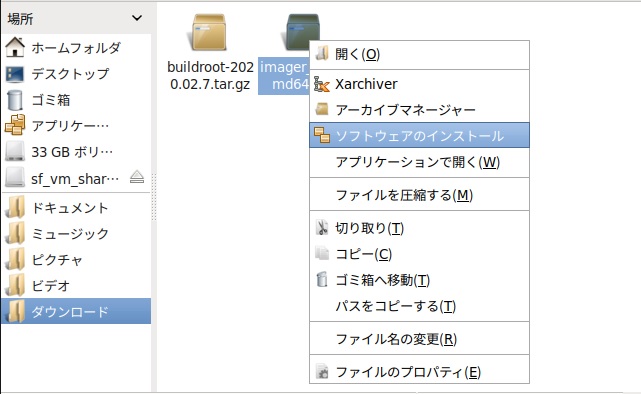Screen dimensions: 641x394
Task: Click the ミュージック folder icon
Action: (15, 233)
